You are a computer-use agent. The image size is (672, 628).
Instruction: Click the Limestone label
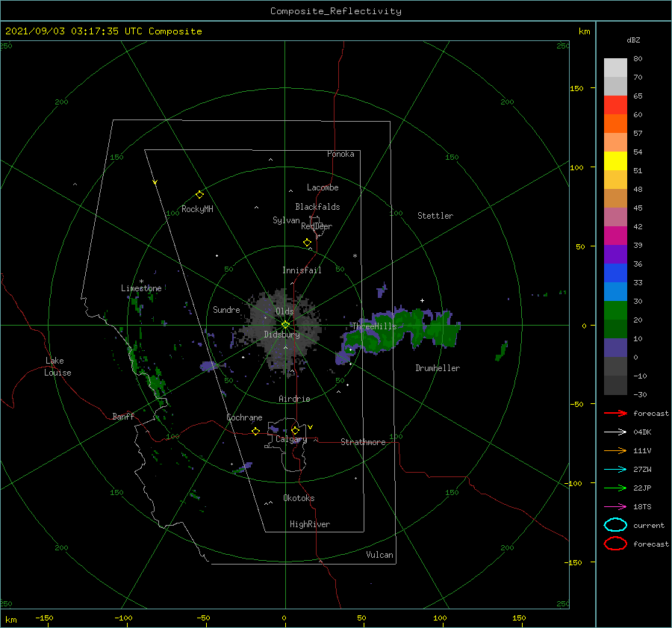click(141, 288)
